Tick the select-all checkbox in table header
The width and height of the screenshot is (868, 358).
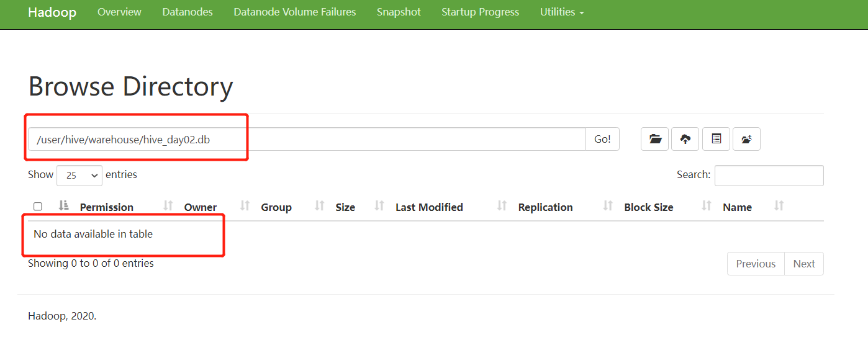click(x=38, y=207)
